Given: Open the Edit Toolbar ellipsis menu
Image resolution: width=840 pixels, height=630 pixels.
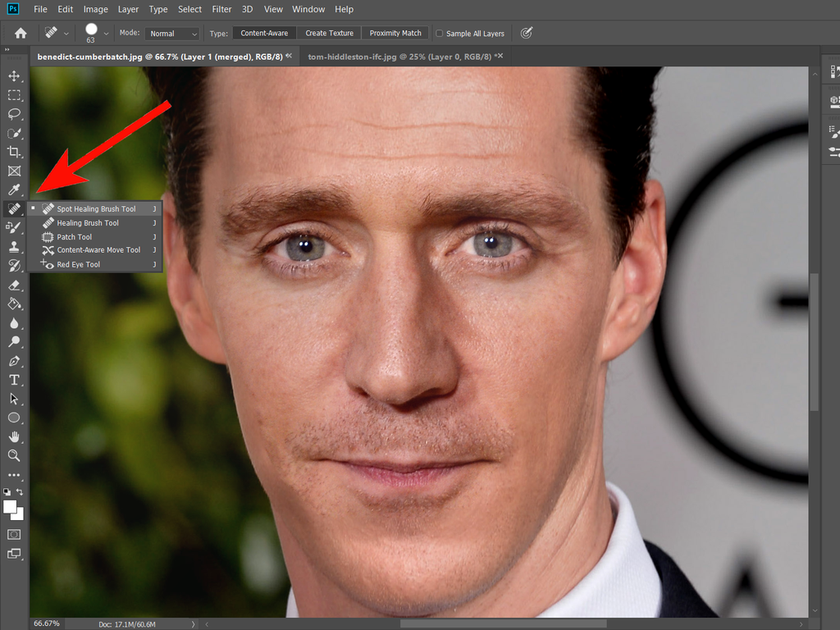Looking at the screenshot, I should tap(14, 475).
